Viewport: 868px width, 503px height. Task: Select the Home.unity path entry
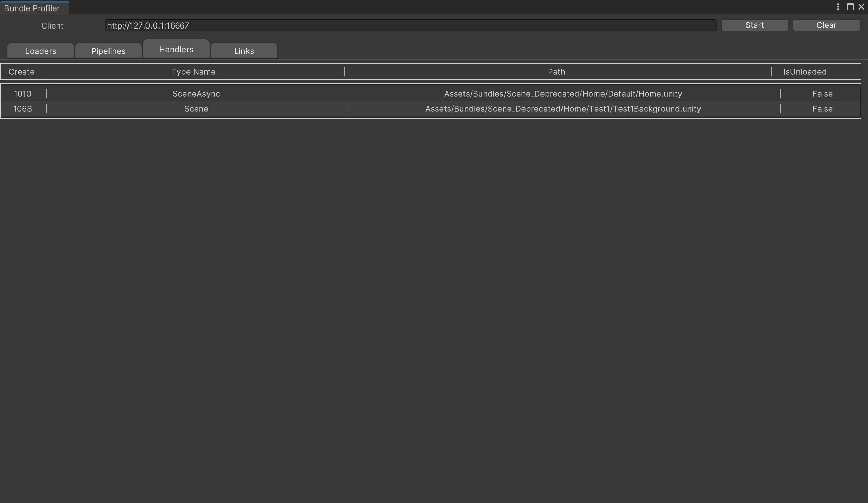(x=563, y=94)
